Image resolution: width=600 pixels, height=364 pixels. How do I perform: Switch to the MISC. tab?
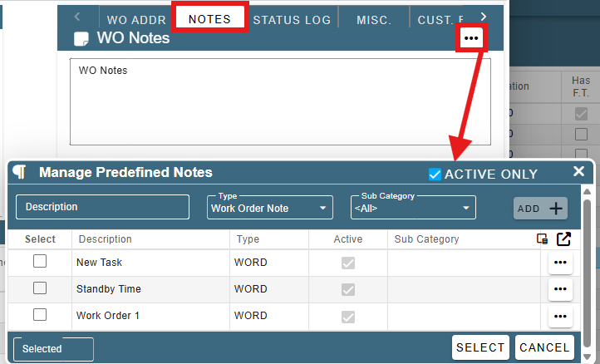[x=374, y=19]
